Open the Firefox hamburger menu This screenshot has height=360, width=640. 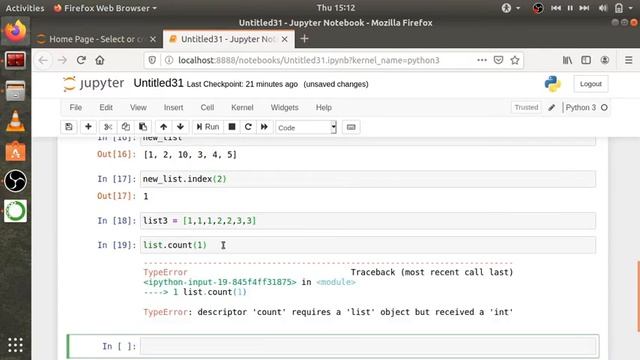(629, 60)
